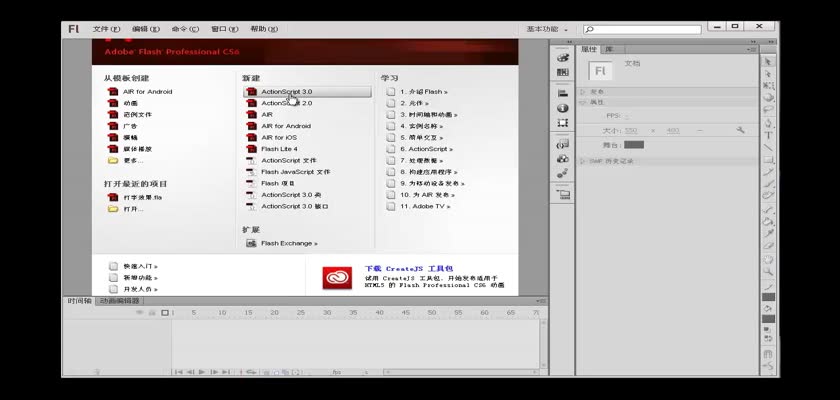The image size is (840, 400).
Task: Toggle onion skin button
Action: coord(265,372)
